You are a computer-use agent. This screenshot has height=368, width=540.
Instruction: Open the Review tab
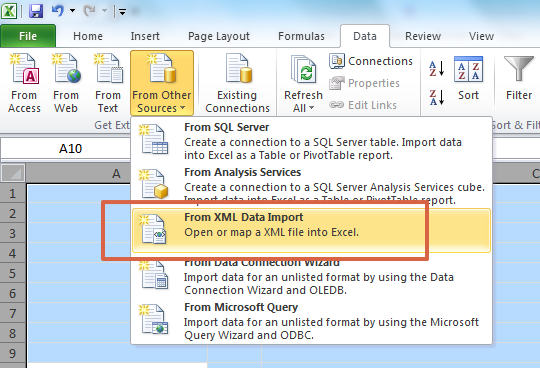tap(423, 36)
